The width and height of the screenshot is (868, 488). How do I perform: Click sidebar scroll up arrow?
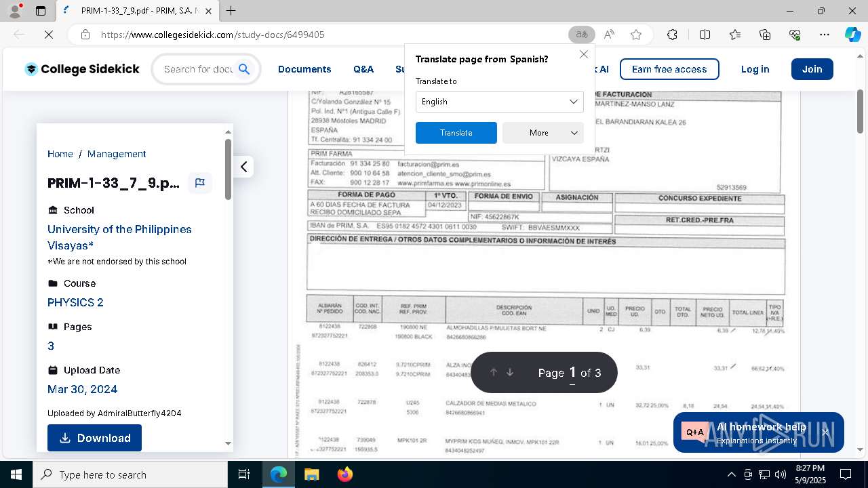(x=228, y=132)
